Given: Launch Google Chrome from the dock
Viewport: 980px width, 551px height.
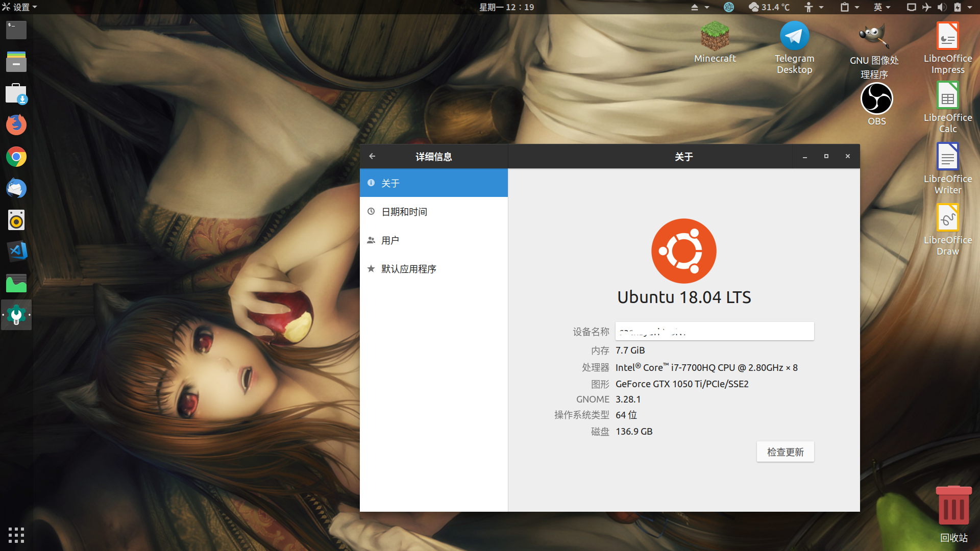Looking at the screenshot, I should pos(16,157).
